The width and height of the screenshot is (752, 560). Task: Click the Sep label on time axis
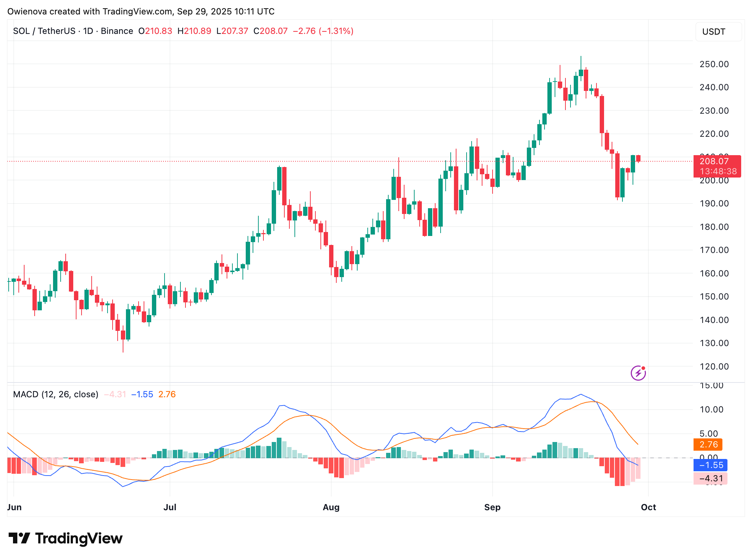492,507
